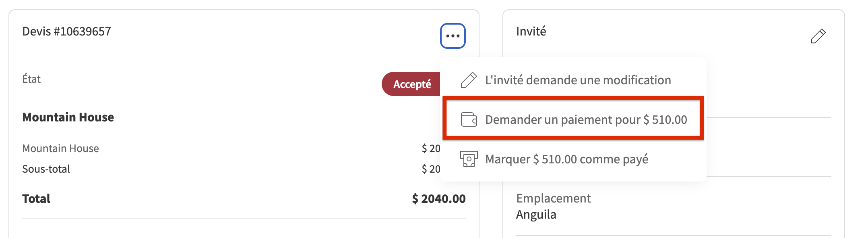Click the État label
Screen dimensions: 868x238
pyautogui.click(x=31, y=79)
